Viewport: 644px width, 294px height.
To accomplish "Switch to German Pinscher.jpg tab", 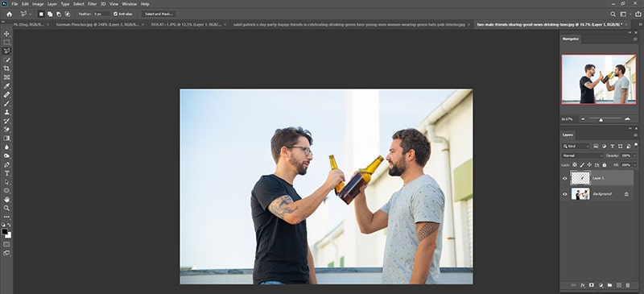I will pos(98,25).
